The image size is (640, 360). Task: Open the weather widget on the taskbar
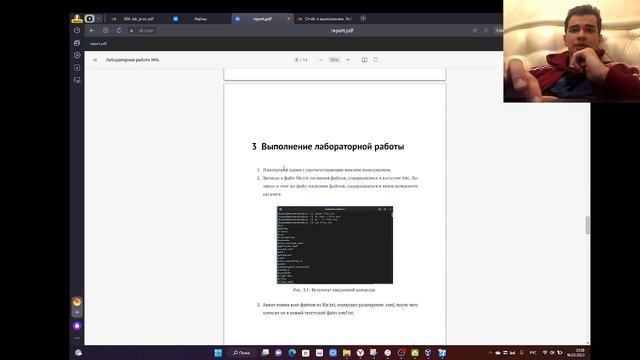[x=78, y=353]
